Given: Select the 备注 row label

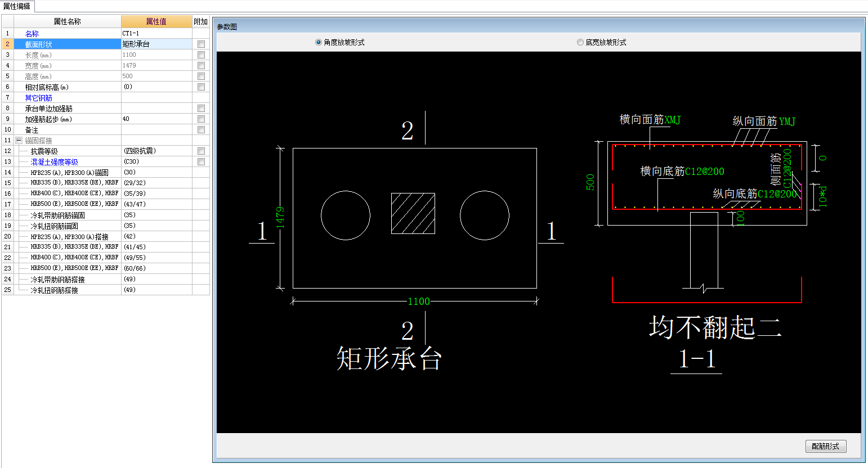Looking at the screenshot, I should pos(32,130).
